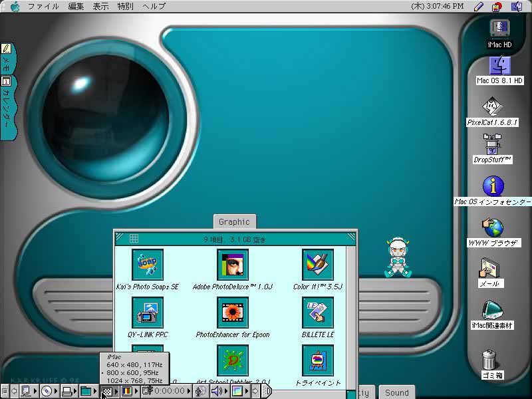The width and height of the screenshot is (532, 399).
Task: Open the speaker volume strip module
Action: (219, 391)
